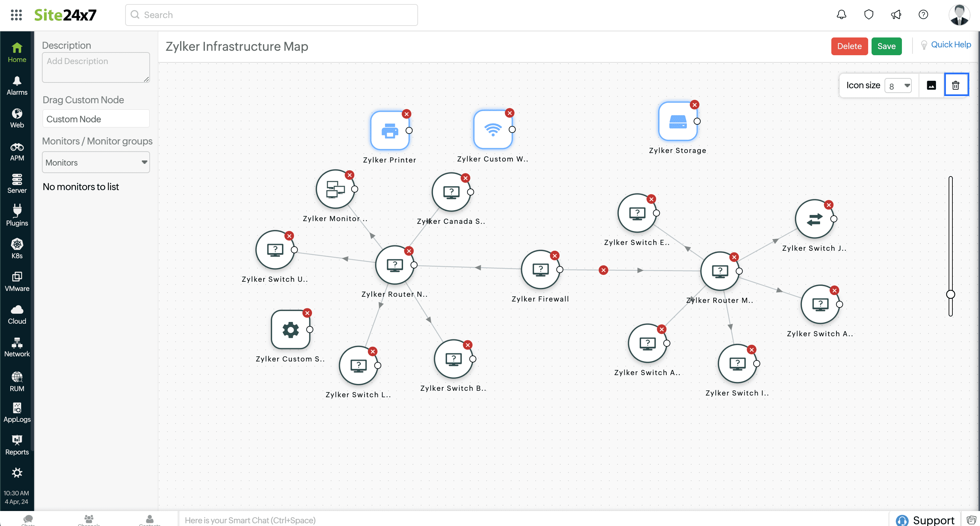Open Server in sidebar
Screen dimensions: 980x526
point(17,184)
